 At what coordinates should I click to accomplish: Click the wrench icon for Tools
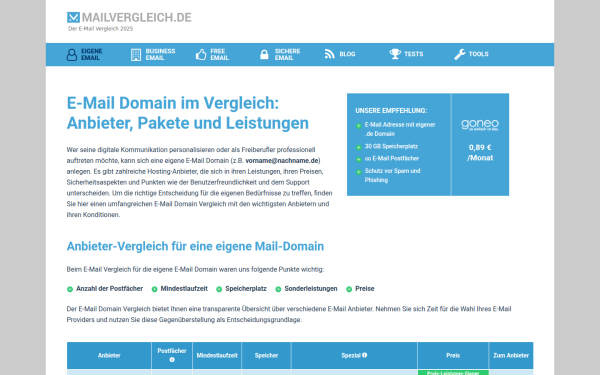tap(460, 54)
